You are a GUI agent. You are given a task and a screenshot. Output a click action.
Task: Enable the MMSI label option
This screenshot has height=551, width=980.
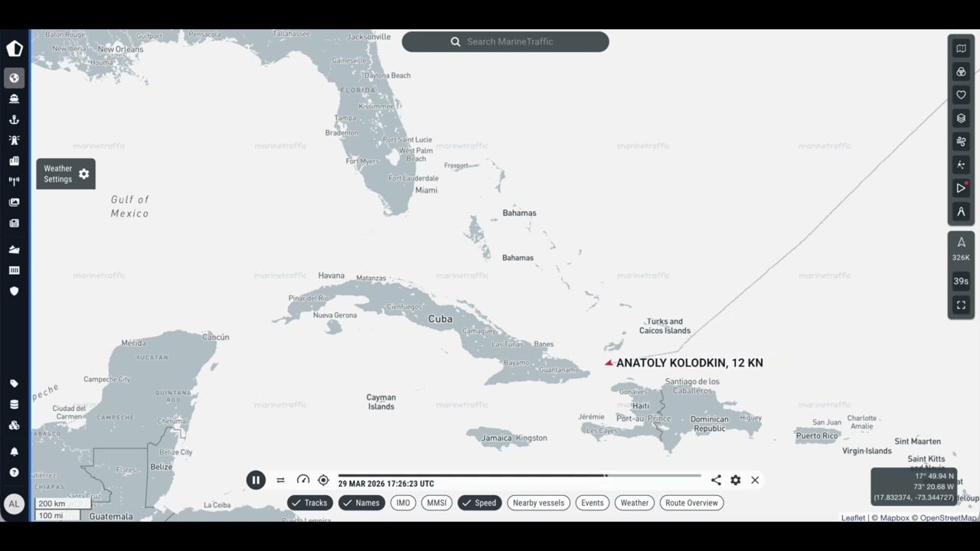(436, 503)
